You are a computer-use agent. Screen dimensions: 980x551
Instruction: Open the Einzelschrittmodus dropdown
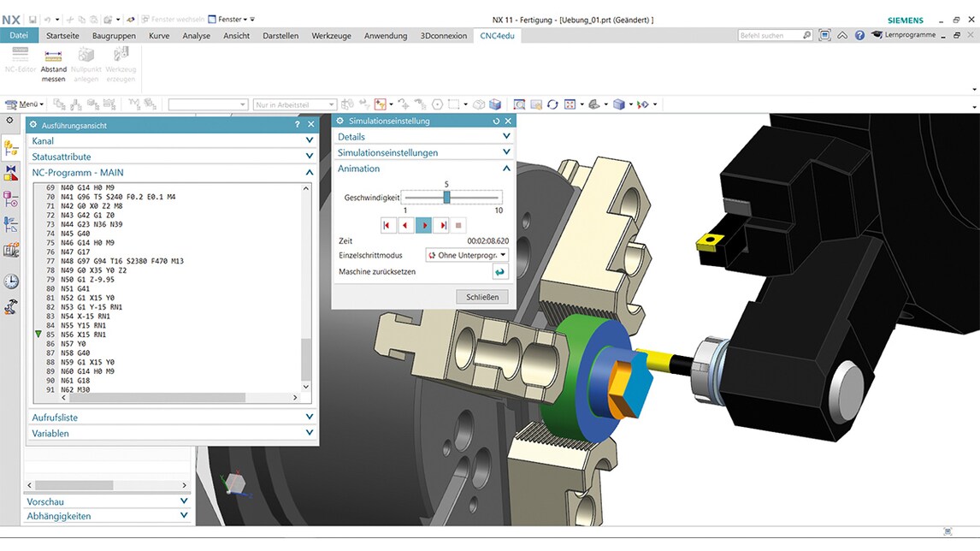click(x=467, y=255)
